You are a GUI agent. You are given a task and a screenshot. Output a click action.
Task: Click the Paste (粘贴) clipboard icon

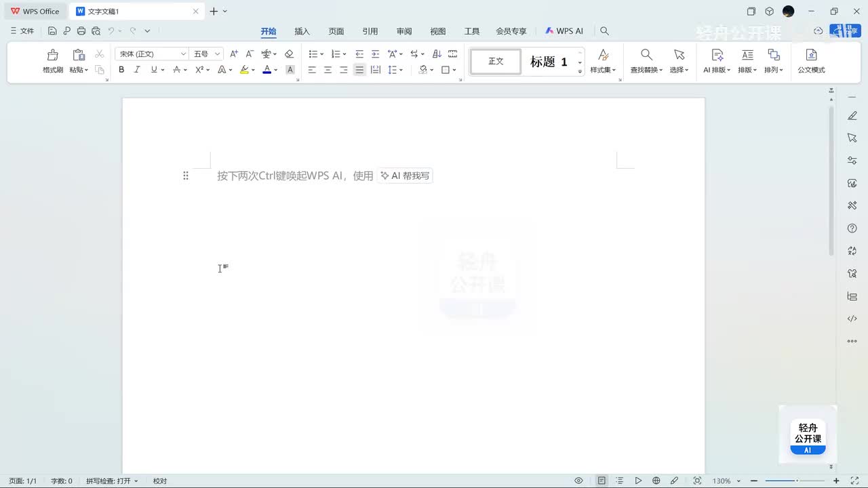pos(79,55)
